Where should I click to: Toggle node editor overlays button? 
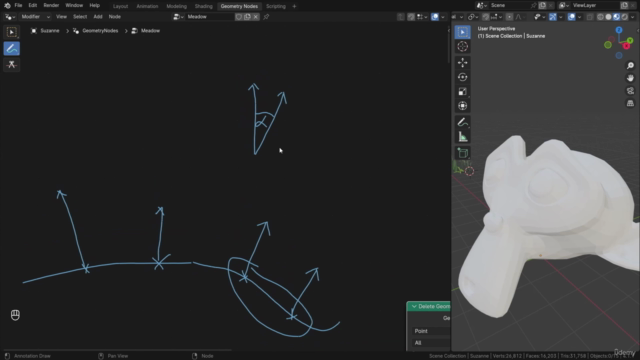tap(435, 17)
